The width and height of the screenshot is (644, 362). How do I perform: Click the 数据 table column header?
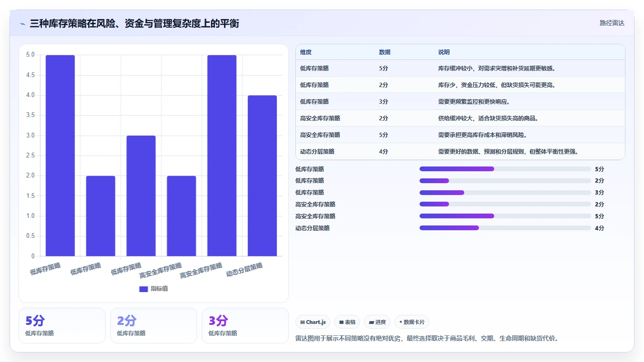point(385,52)
